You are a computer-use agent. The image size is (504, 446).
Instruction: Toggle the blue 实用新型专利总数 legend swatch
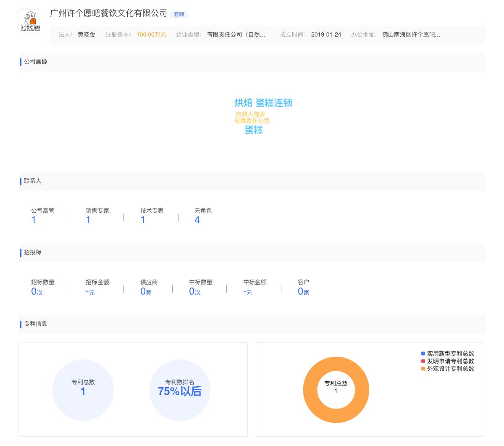point(423,354)
